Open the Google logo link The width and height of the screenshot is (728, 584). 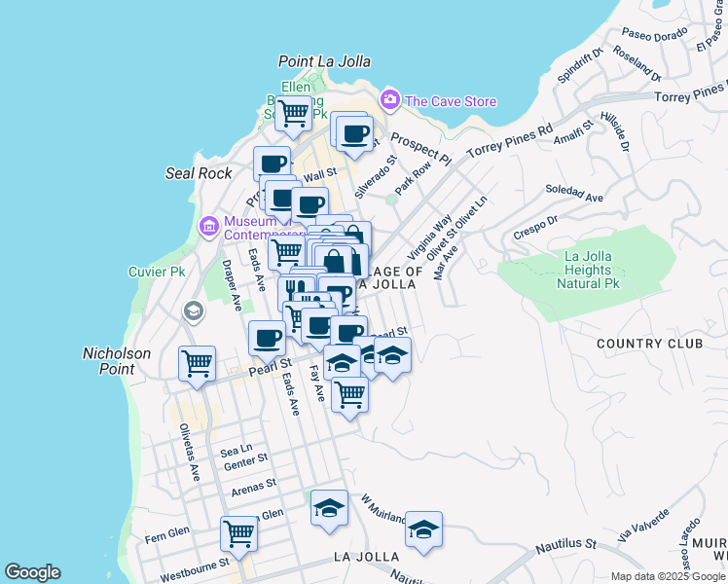32,572
